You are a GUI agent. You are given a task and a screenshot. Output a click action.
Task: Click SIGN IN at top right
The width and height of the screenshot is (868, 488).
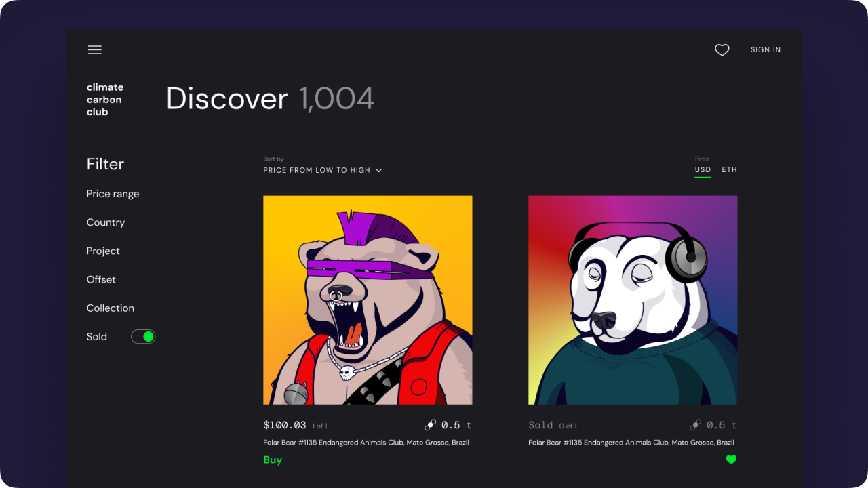(766, 50)
